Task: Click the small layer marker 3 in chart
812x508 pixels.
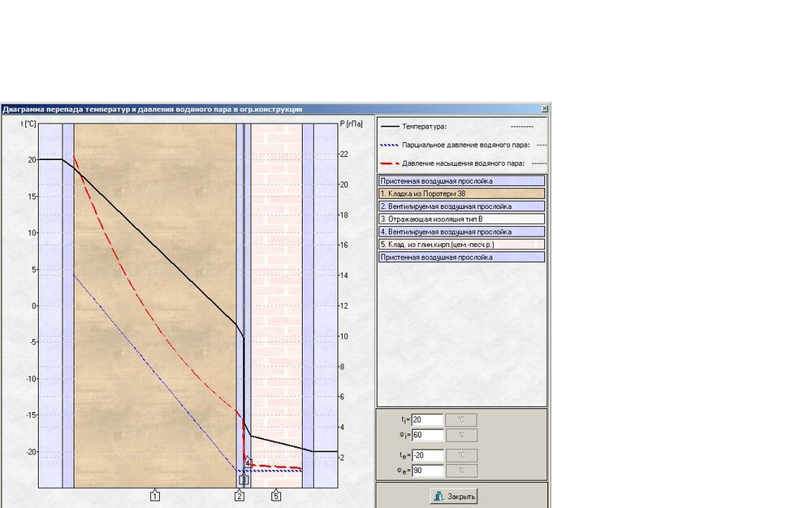Action: click(x=243, y=480)
